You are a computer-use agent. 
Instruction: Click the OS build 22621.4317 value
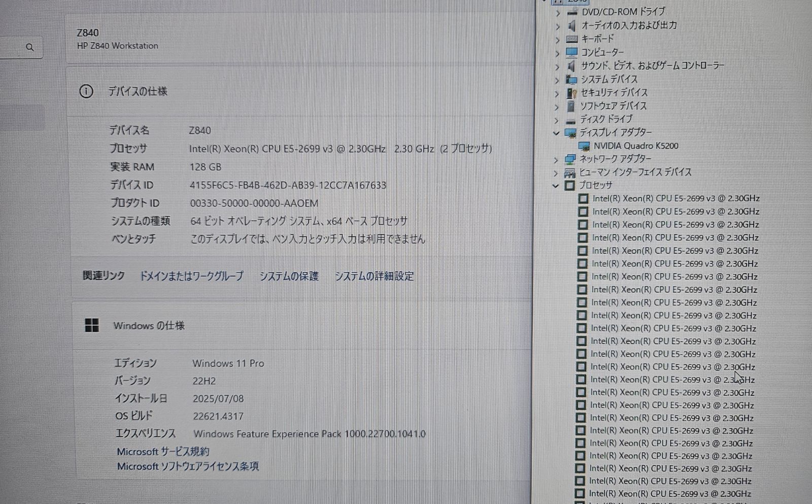pyautogui.click(x=218, y=416)
